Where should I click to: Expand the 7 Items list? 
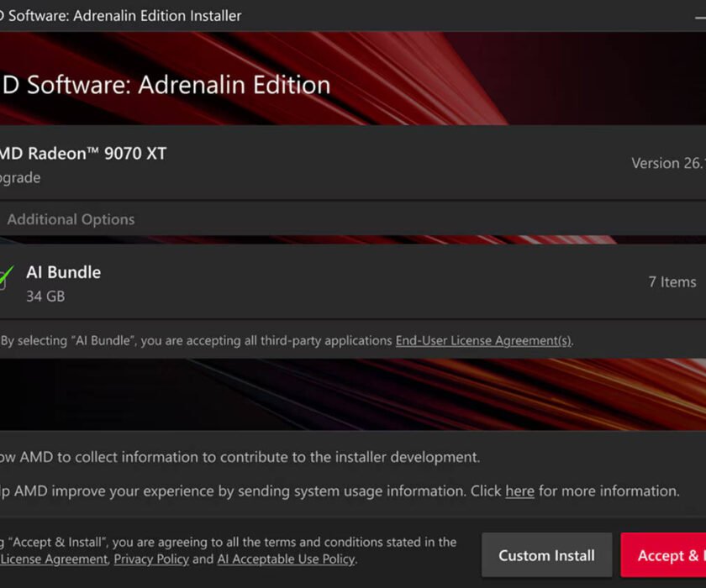click(671, 282)
